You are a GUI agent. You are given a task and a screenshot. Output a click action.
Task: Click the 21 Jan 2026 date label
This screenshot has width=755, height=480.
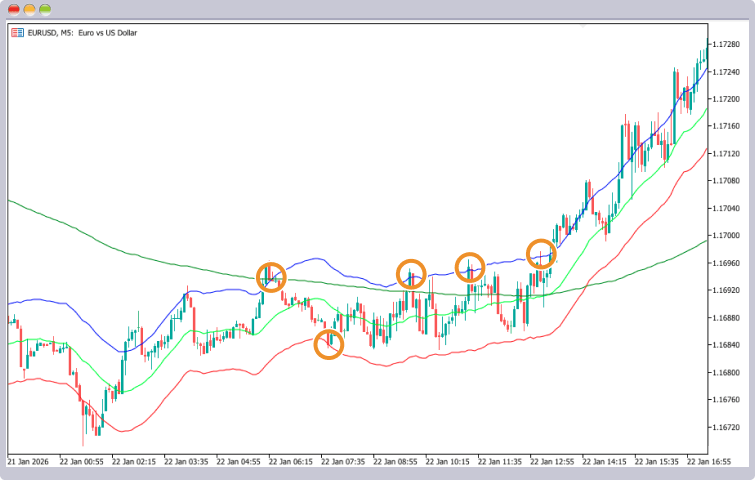pyautogui.click(x=28, y=462)
